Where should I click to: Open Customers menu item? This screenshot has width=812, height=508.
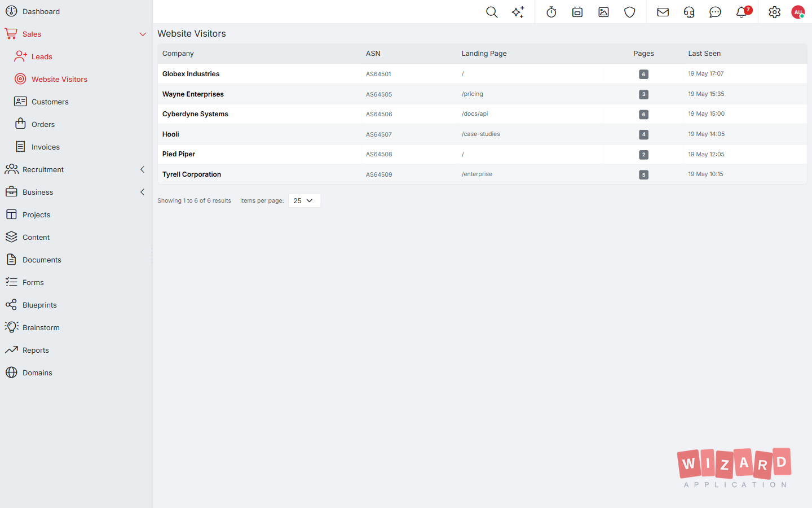50,102
